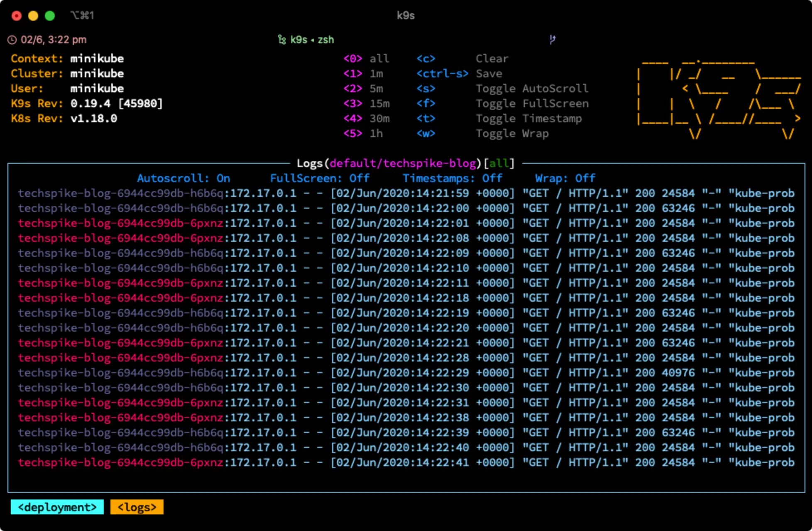Select log line timestamped 14:22:08
812x531 pixels.
coord(406,238)
